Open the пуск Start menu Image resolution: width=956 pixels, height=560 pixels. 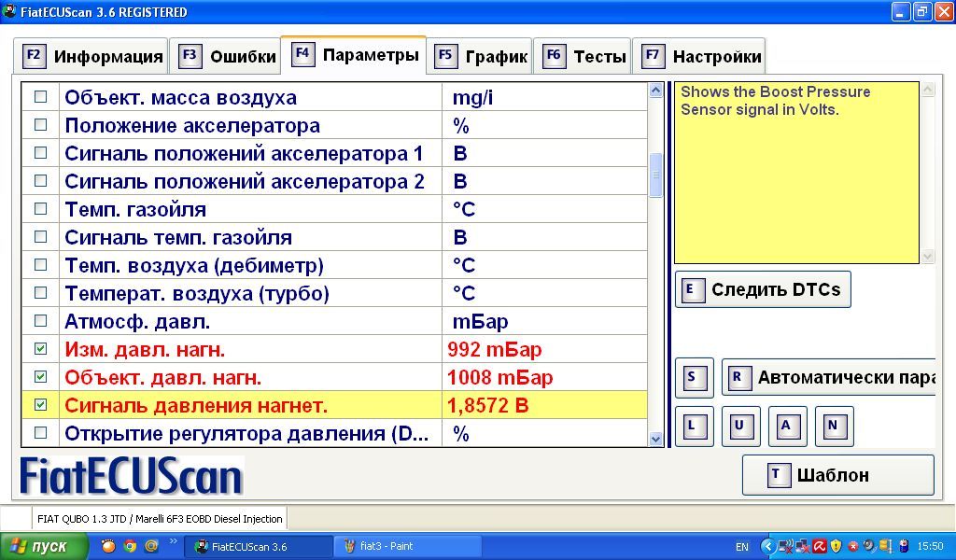[44, 546]
